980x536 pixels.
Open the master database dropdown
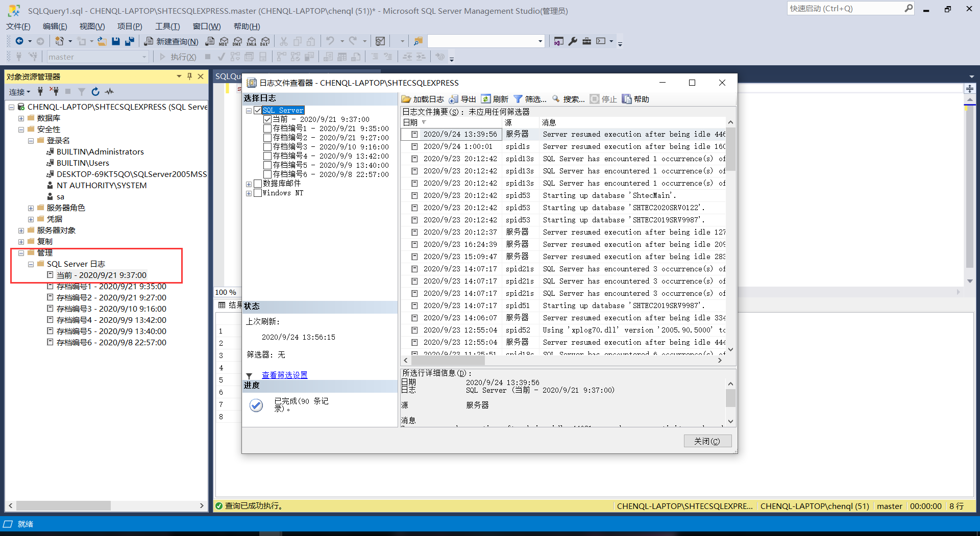[x=144, y=57]
